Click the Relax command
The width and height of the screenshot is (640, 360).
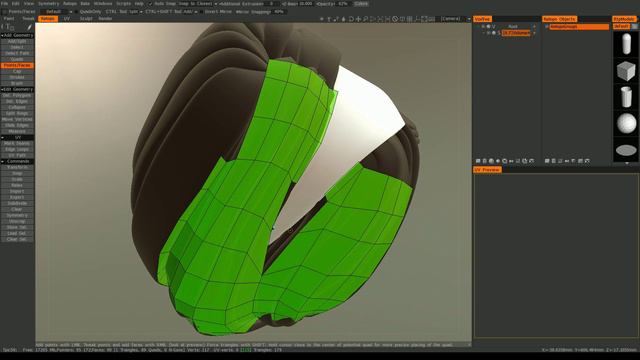17,185
